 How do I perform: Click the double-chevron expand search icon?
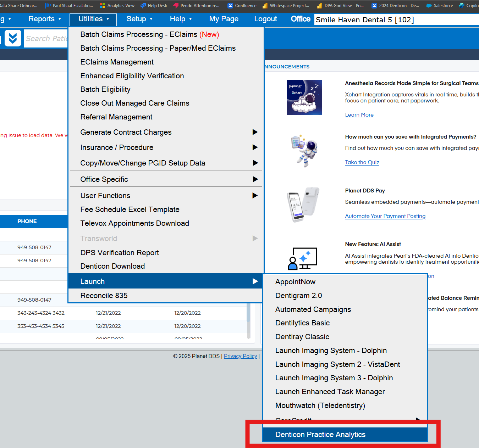click(13, 38)
